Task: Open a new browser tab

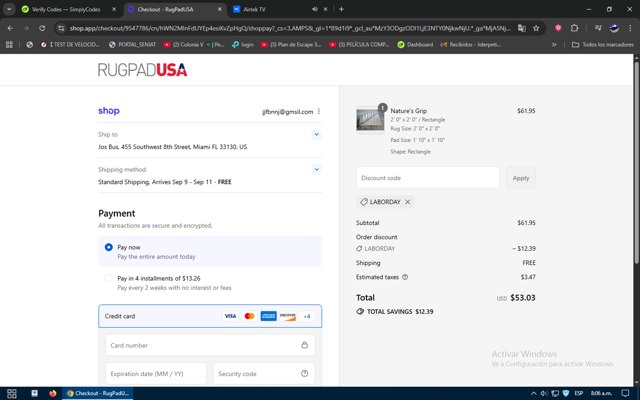Action: 341,9
